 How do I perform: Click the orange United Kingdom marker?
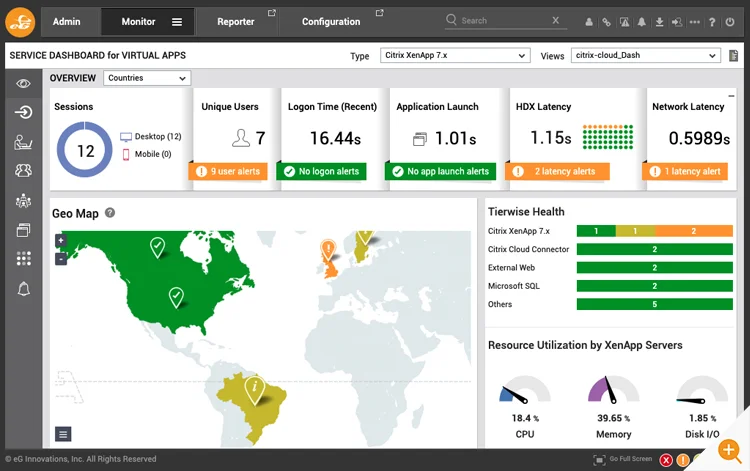click(x=328, y=250)
